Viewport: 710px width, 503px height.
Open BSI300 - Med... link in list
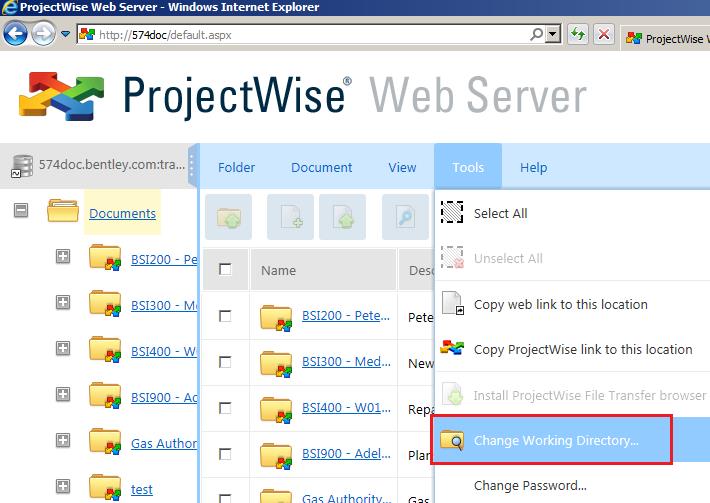click(x=346, y=362)
